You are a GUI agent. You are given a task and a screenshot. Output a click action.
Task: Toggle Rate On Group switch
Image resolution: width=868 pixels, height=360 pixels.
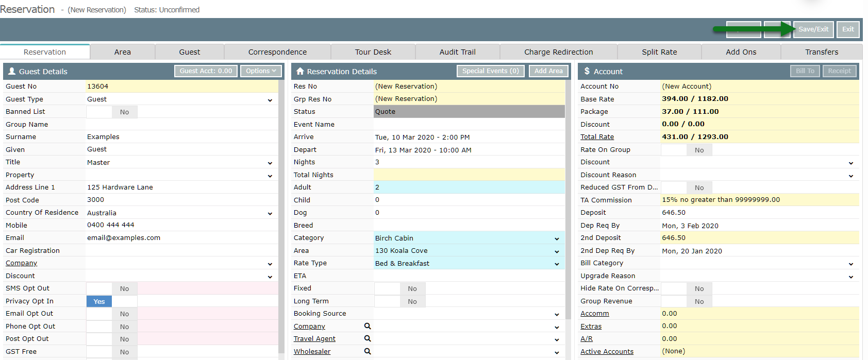point(687,150)
